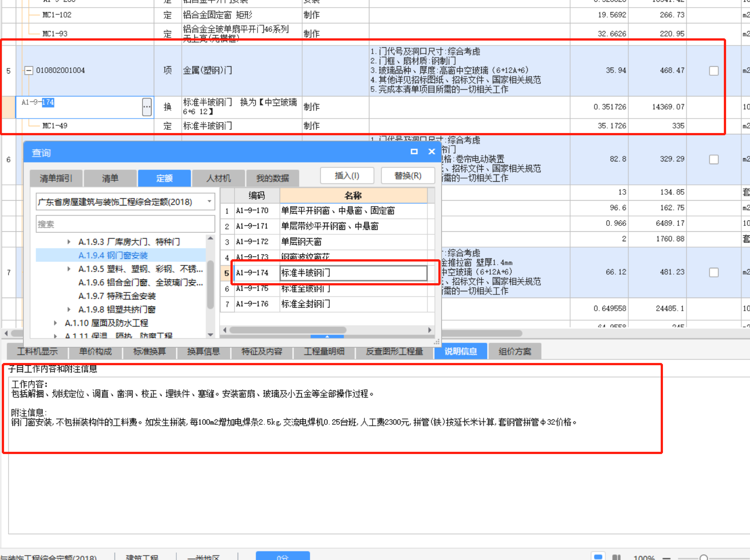Image resolution: width=750 pixels, height=560 pixels.
Task: Open the 反查图形工程量 tab
Action: click(x=394, y=351)
